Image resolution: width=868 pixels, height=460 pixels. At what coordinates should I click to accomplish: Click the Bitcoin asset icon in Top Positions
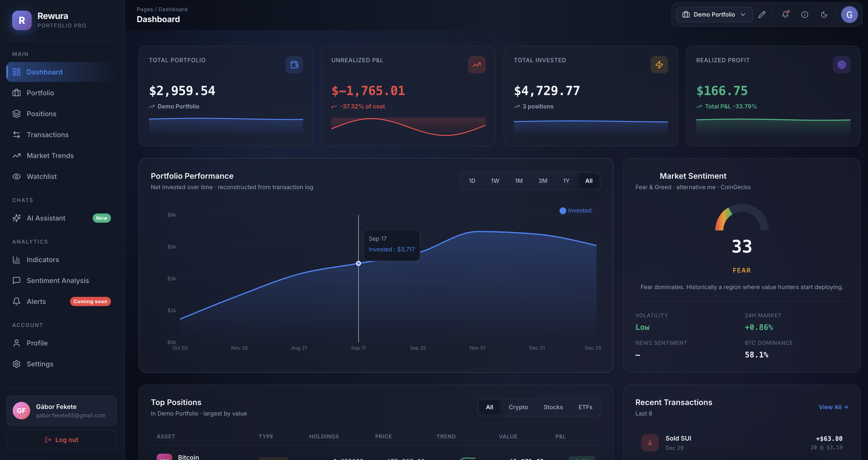click(164, 457)
